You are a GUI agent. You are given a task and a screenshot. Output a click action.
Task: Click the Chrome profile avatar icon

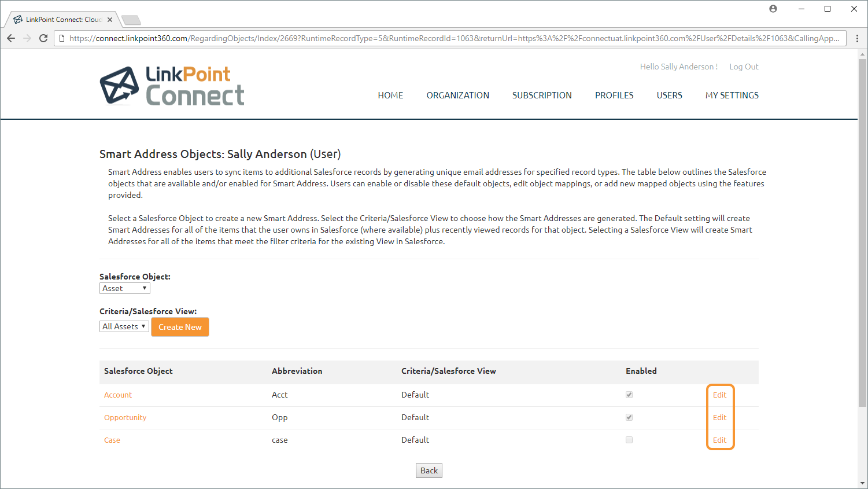773,9
